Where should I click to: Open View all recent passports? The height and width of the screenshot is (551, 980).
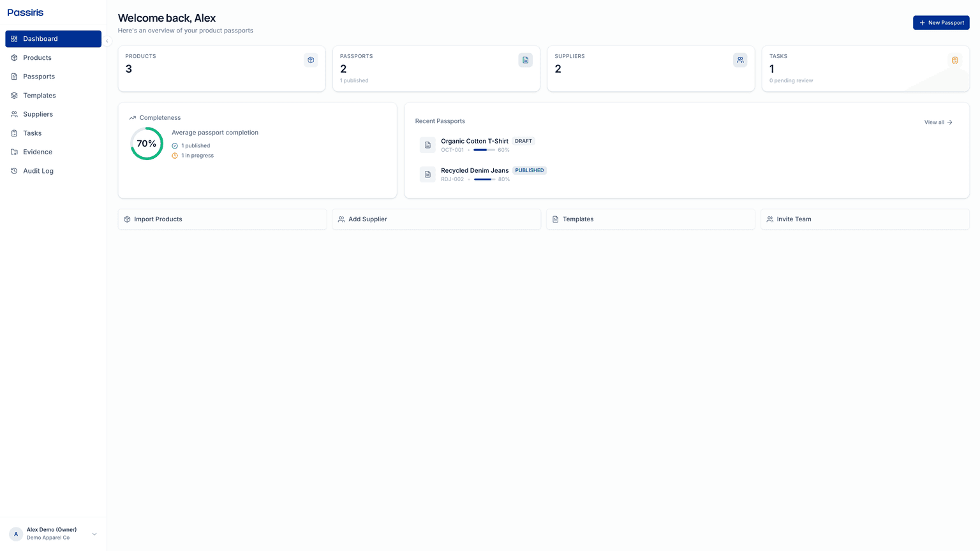937,122
